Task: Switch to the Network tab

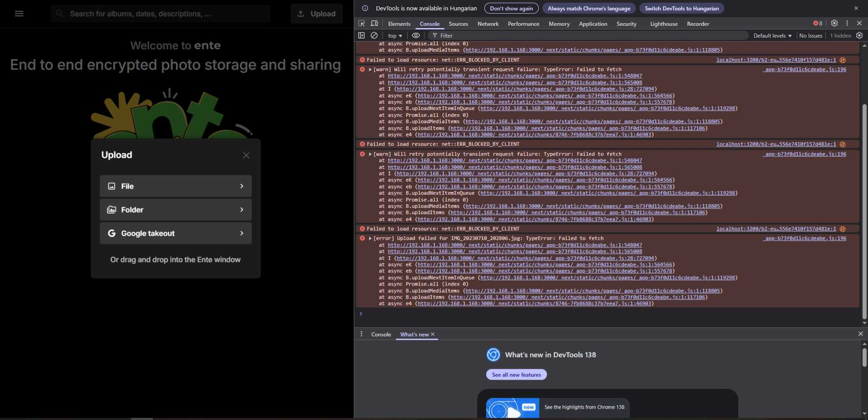Action: (488, 24)
